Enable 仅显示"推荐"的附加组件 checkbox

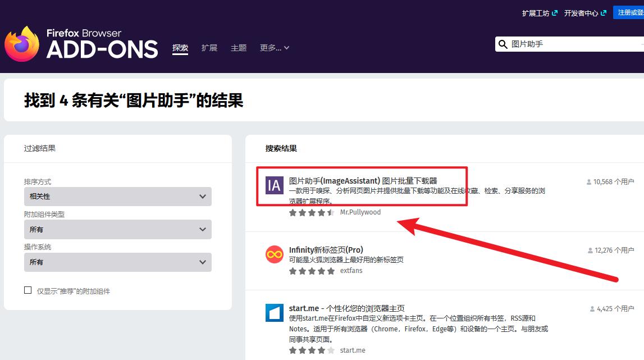click(28, 290)
